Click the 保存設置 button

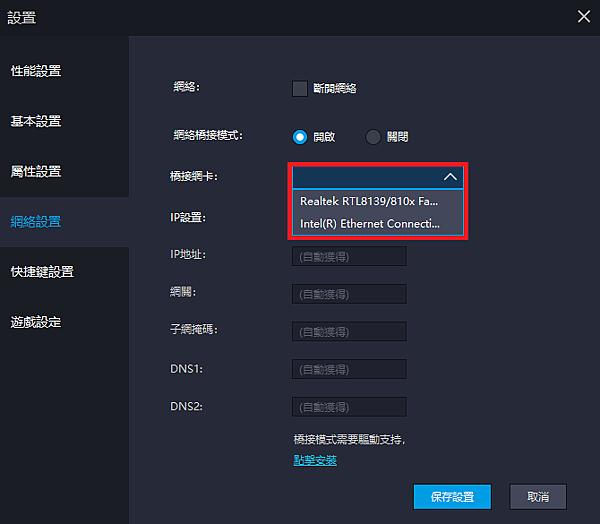pos(452,497)
